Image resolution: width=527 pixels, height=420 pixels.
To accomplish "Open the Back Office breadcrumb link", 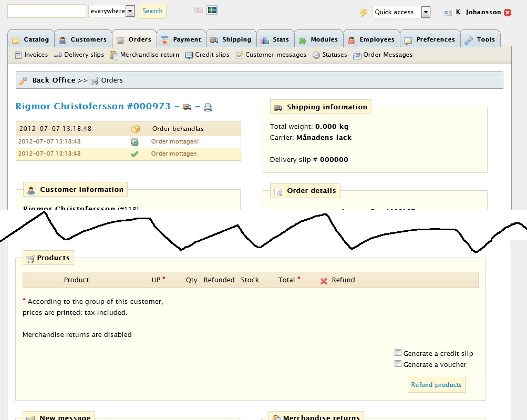I will (x=54, y=80).
